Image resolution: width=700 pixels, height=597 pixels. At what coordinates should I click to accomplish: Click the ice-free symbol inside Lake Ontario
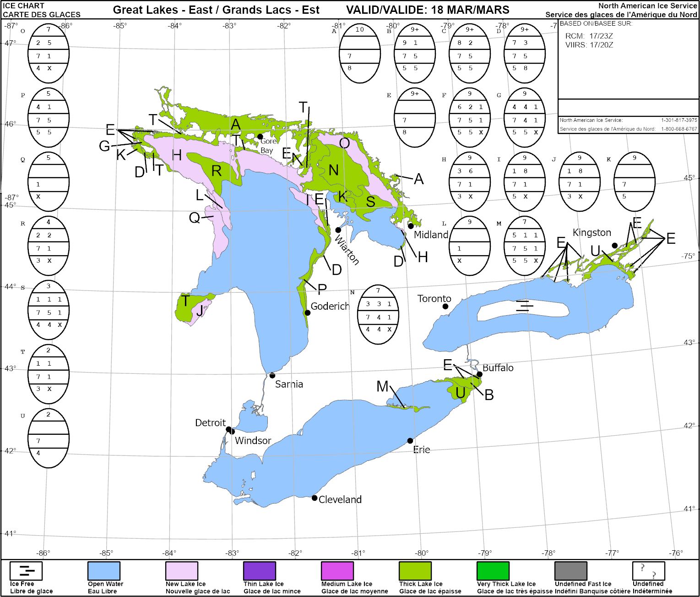[525, 306]
